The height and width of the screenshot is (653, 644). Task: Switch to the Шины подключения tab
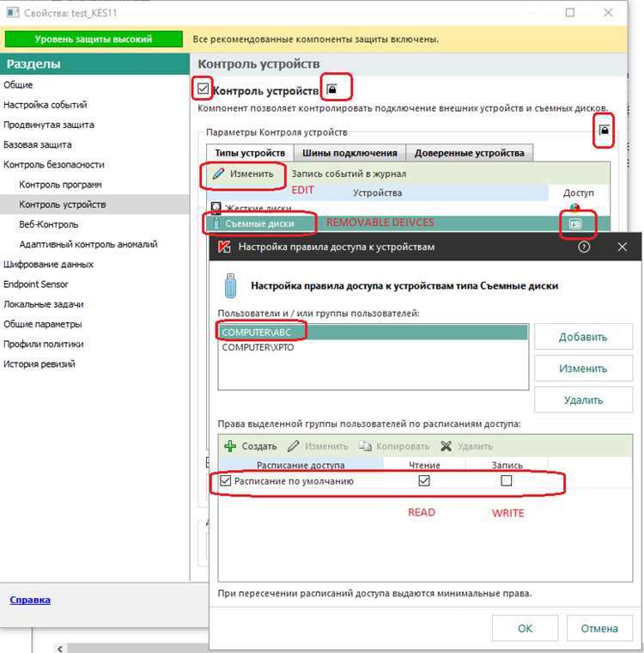(349, 153)
